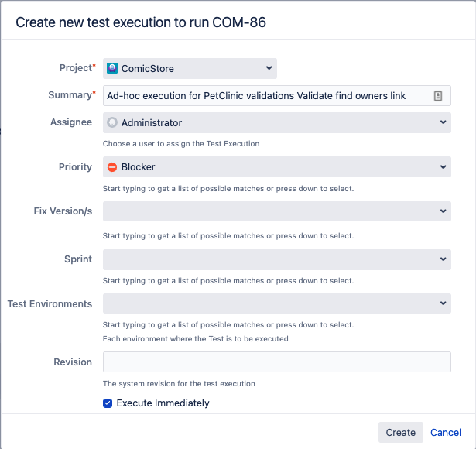Screen dimensions: 476x449
Task: Open the Project dropdown arrow
Action: 269,68
